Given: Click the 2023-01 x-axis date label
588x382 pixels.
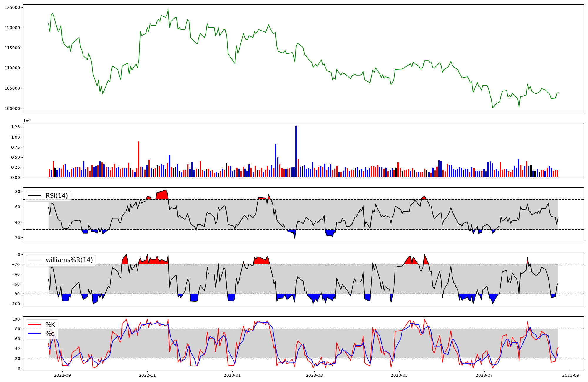Looking at the screenshot, I should coord(232,375).
